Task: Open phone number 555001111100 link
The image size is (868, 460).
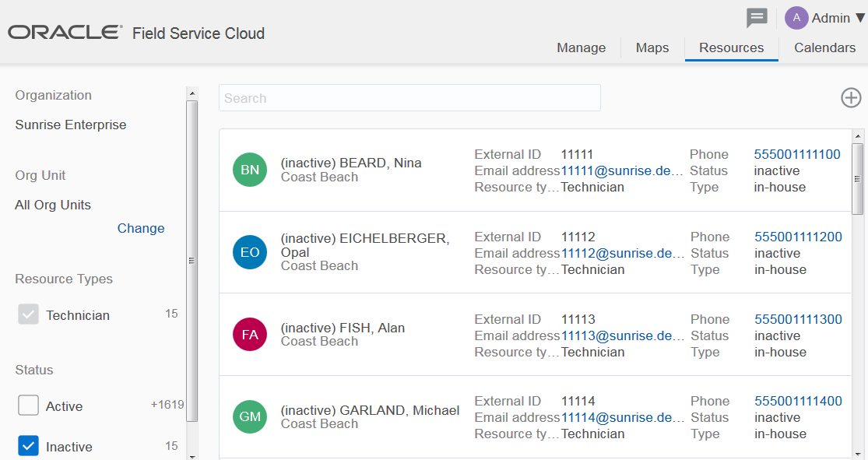Action: tap(797, 154)
